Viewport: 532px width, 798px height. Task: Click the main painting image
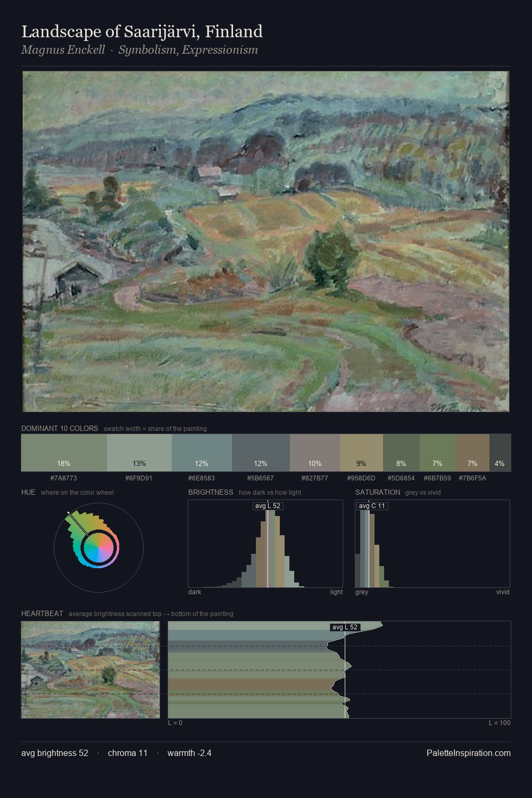pyautogui.click(x=266, y=242)
